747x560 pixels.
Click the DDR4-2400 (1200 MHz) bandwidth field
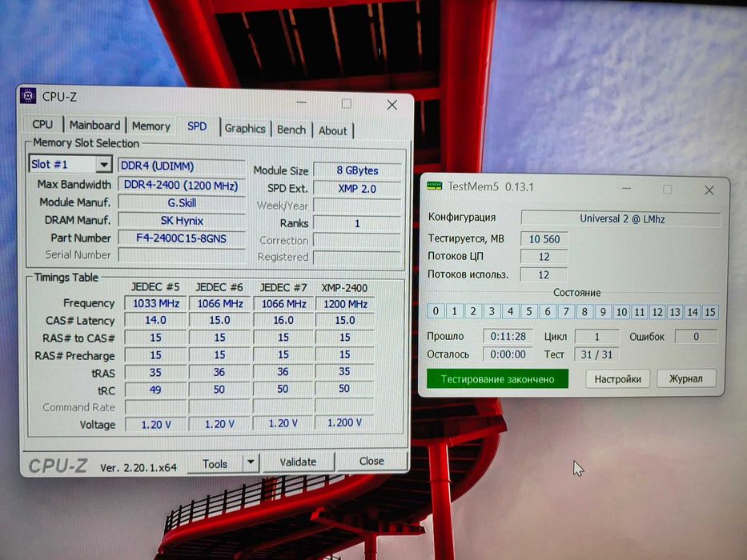[181, 185]
